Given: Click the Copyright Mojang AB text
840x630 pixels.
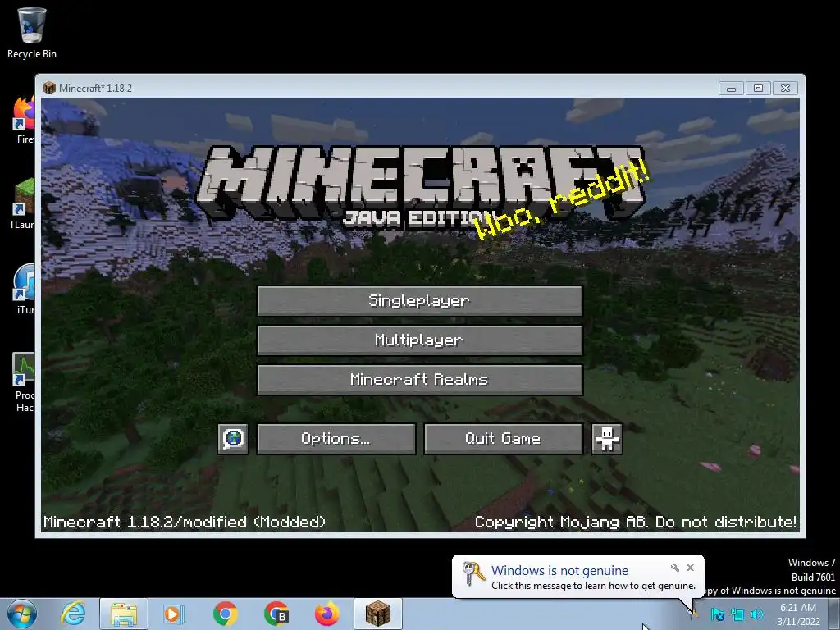Looking at the screenshot, I should coord(636,522).
